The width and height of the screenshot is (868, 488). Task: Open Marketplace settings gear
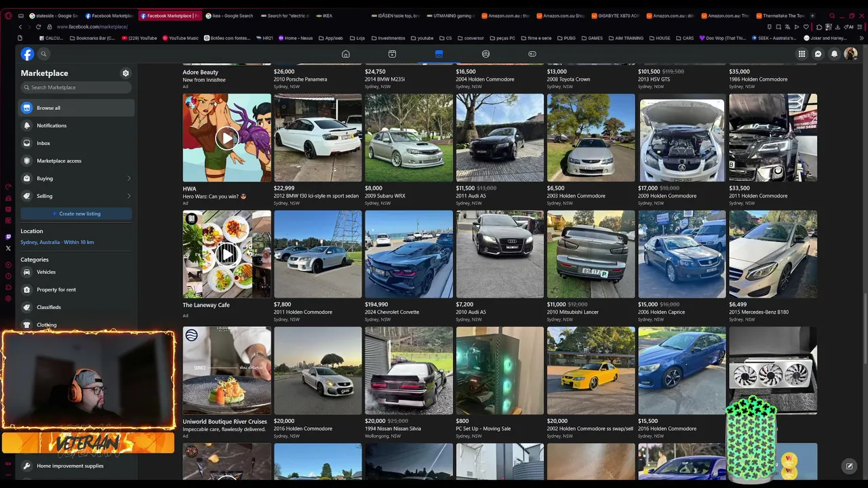[x=125, y=73]
